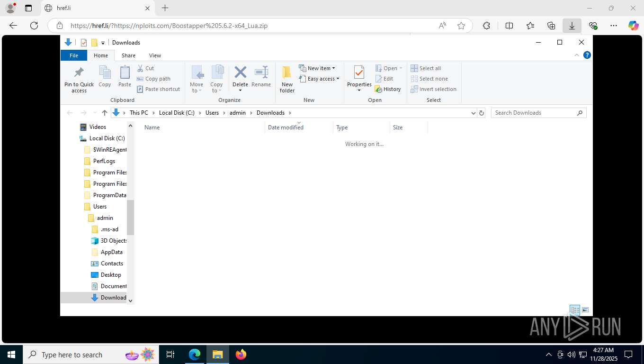
Task: Open Windows Start menu
Action: coord(11,355)
